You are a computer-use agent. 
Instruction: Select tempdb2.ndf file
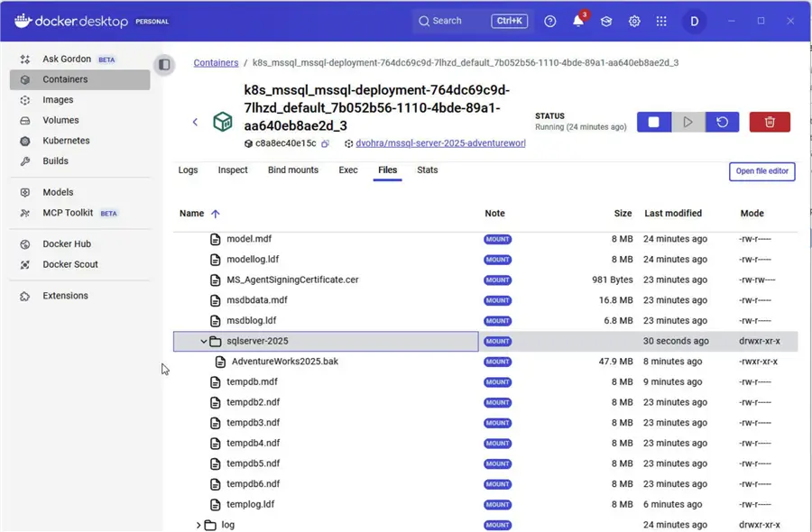point(254,403)
